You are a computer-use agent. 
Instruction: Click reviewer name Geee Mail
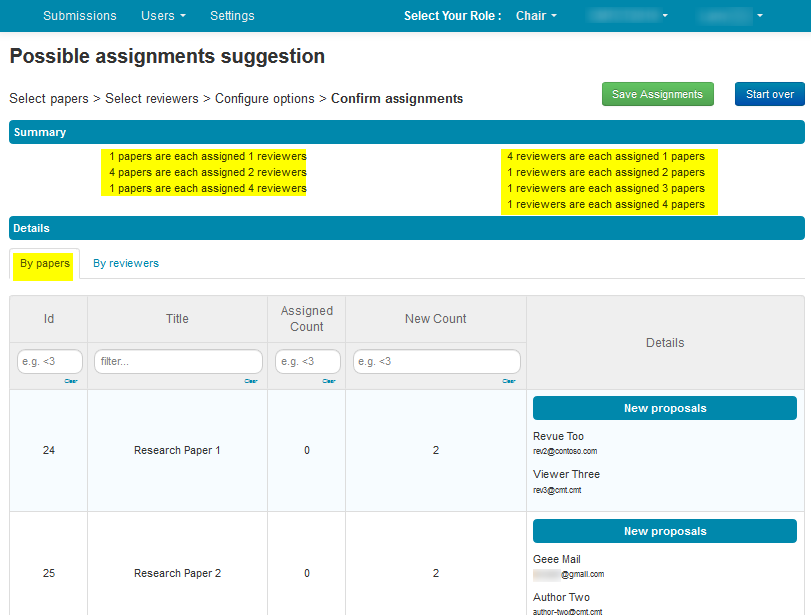(x=557, y=559)
